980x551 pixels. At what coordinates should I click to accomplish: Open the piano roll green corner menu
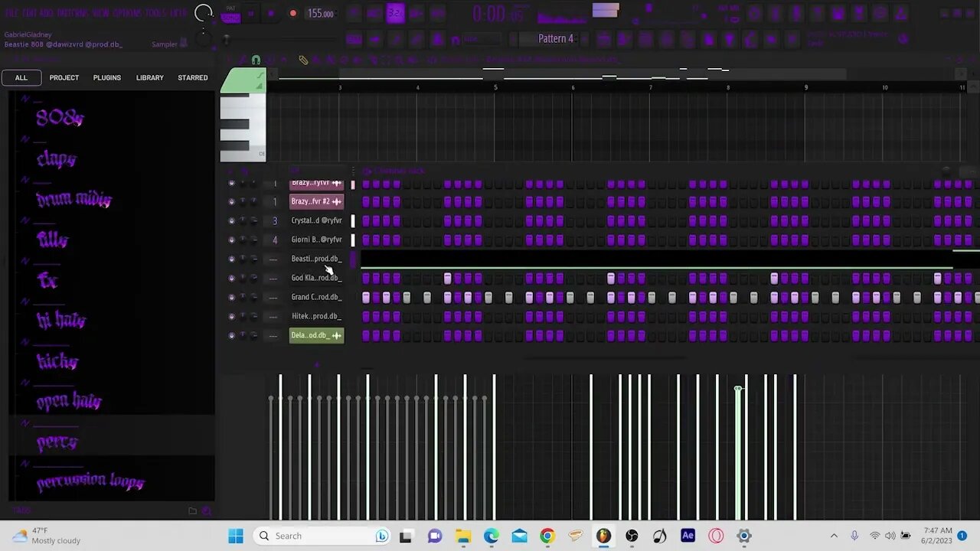[x=243, y=80]
